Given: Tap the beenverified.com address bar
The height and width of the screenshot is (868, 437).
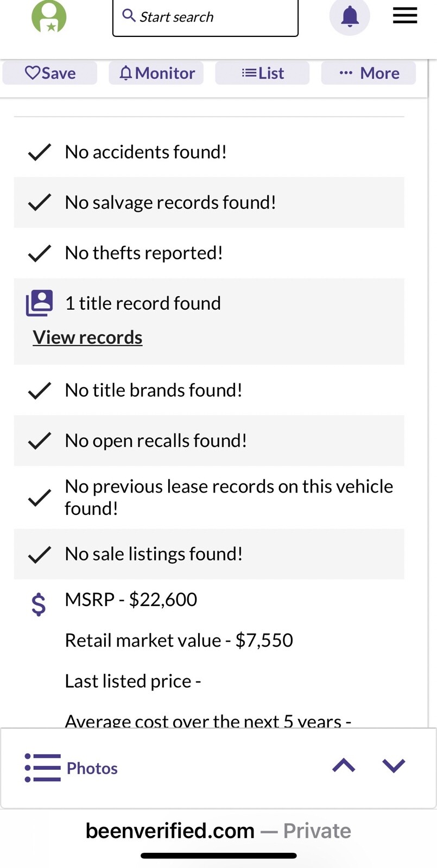Looking at the screenshot, I should [x=218, y=831].
